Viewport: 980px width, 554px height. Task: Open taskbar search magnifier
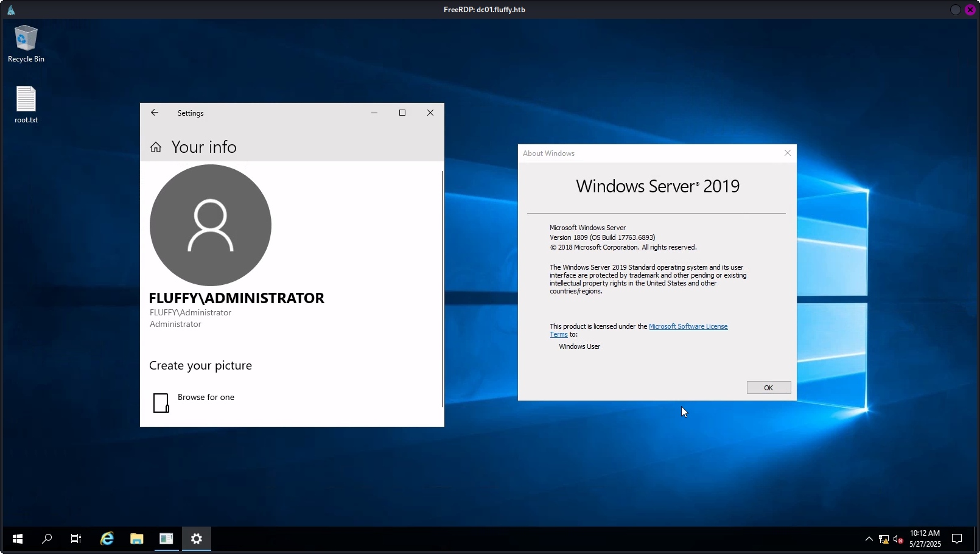(47, 539)
